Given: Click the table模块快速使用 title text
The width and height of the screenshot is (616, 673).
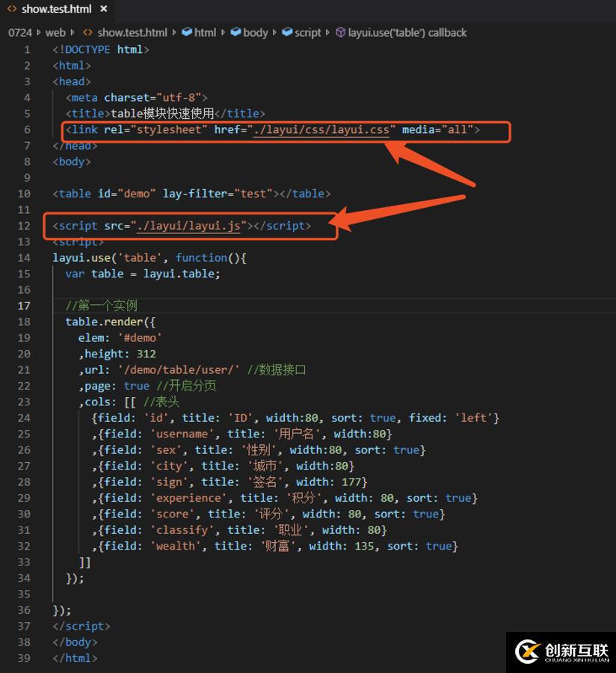Looking at the screenshot, I should (162, 114).
